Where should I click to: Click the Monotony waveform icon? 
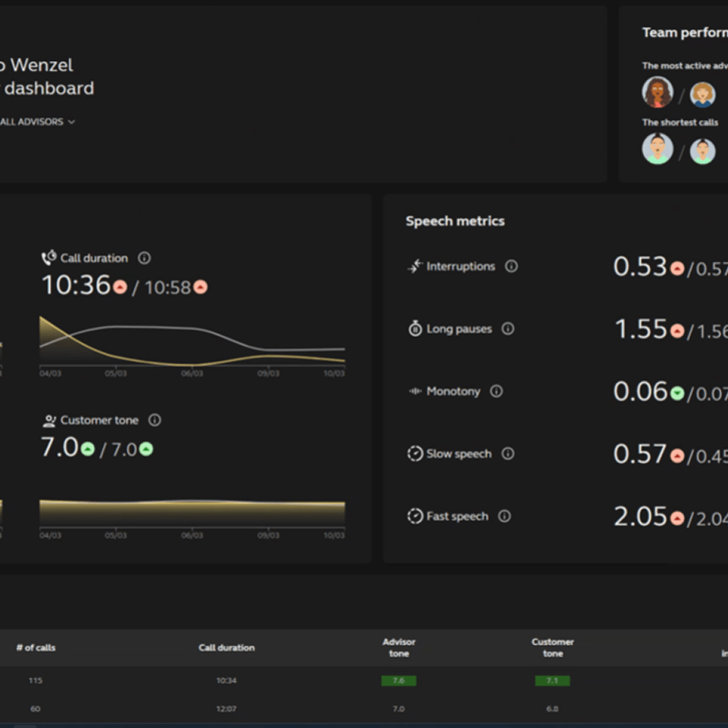point(415,391)
